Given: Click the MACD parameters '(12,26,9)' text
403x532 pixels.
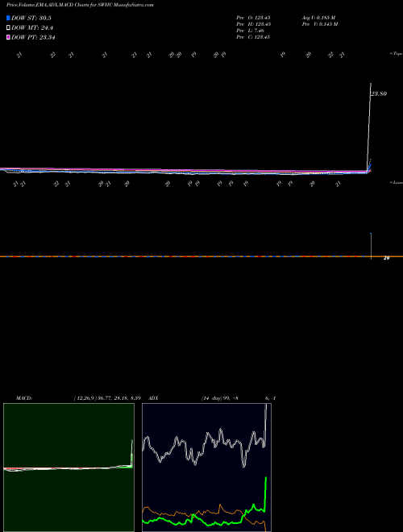Looking at the screenshot, I should coord(85,398).
